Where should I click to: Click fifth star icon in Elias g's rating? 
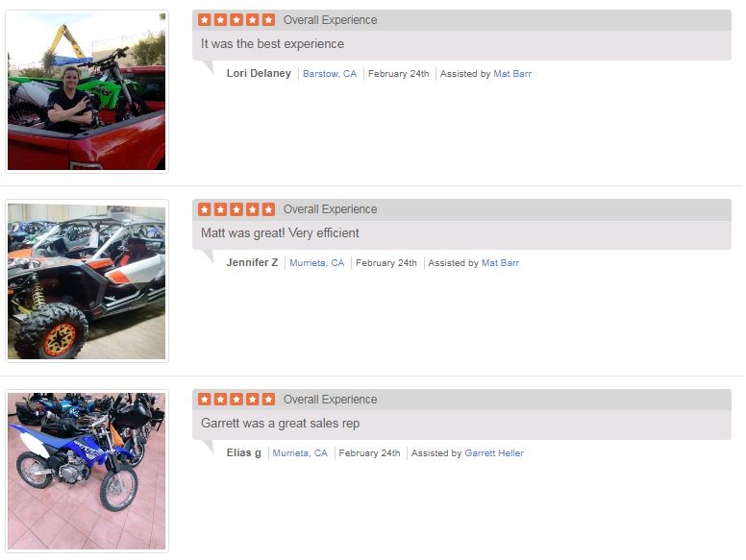point(269,400)
